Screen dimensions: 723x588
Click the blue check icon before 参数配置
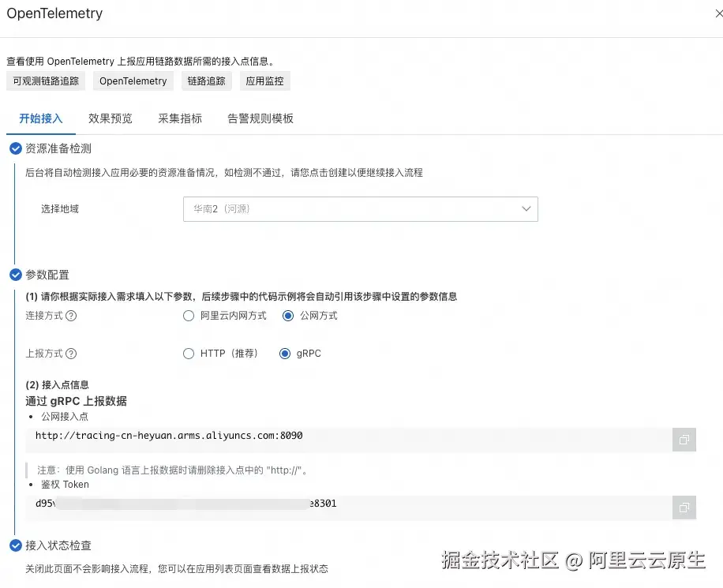point(15,275)
